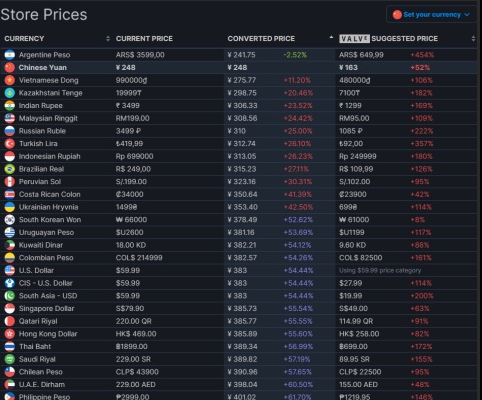Screen dimensions: 482x400
Task: Click the ₹ 3499 current price
Action: 128,105
